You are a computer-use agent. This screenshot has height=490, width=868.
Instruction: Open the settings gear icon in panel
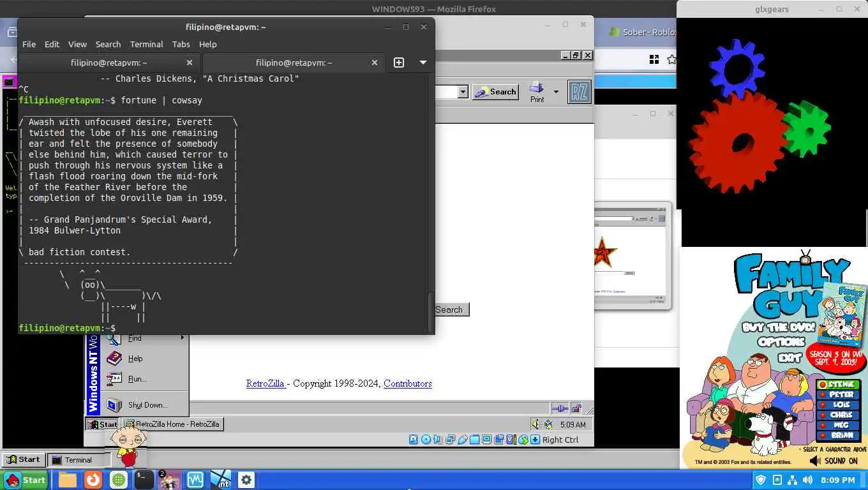coord(246,480)
